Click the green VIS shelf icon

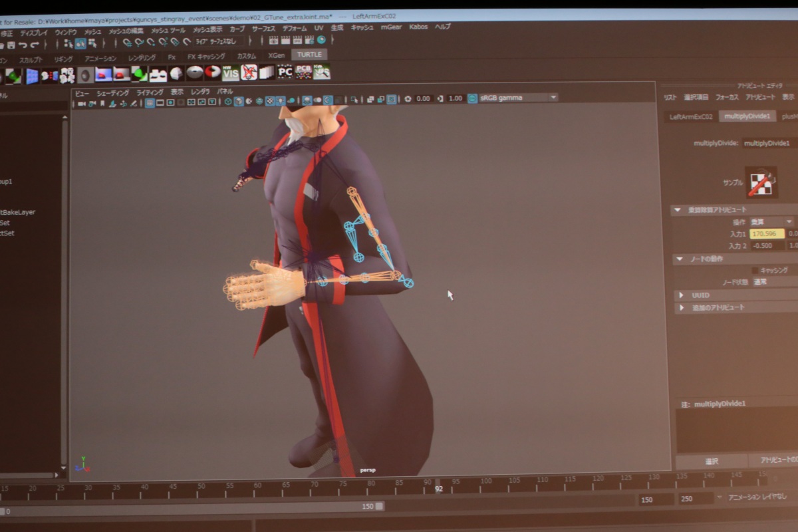click(231, 72)
